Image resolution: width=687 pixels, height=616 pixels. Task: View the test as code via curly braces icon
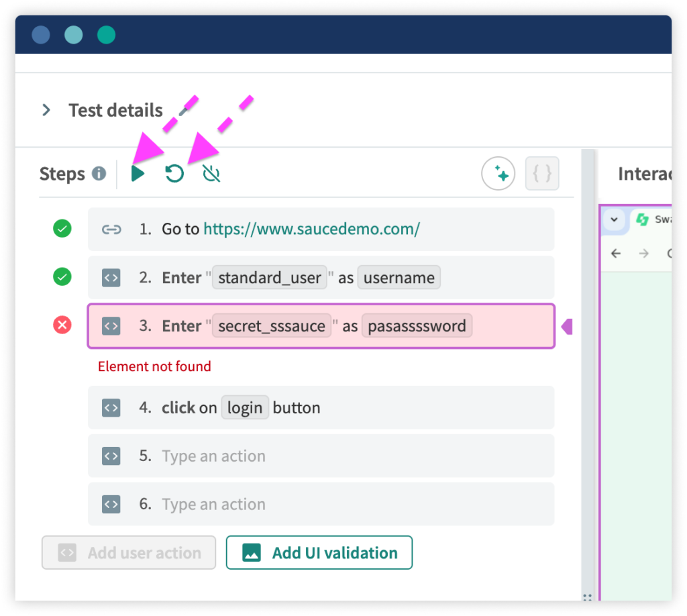[541, 173]
